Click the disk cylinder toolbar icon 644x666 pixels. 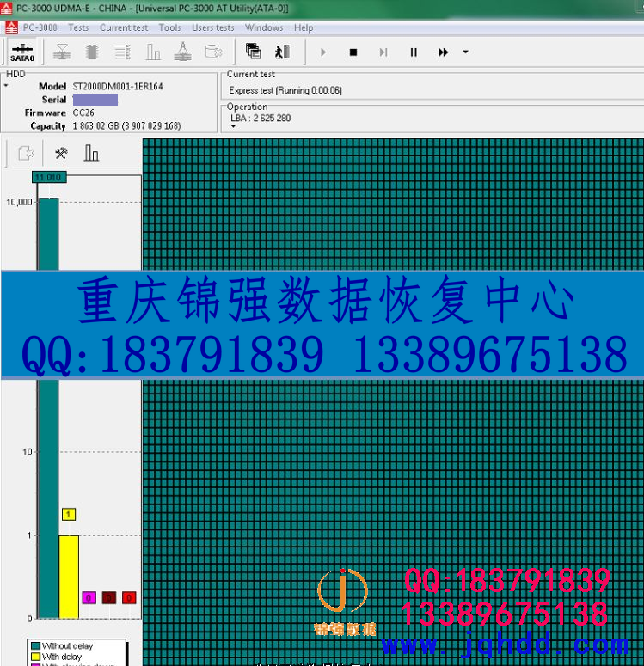click(x=213, y=52)
